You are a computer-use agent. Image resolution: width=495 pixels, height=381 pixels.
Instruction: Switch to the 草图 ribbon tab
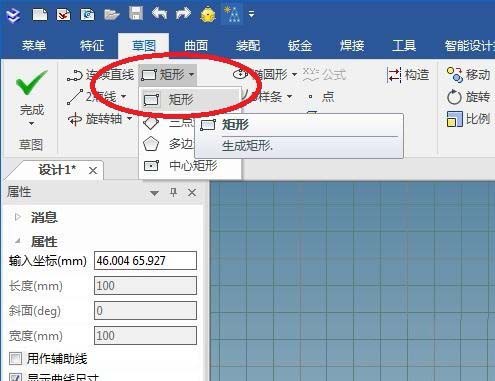[x=144, y=45]
